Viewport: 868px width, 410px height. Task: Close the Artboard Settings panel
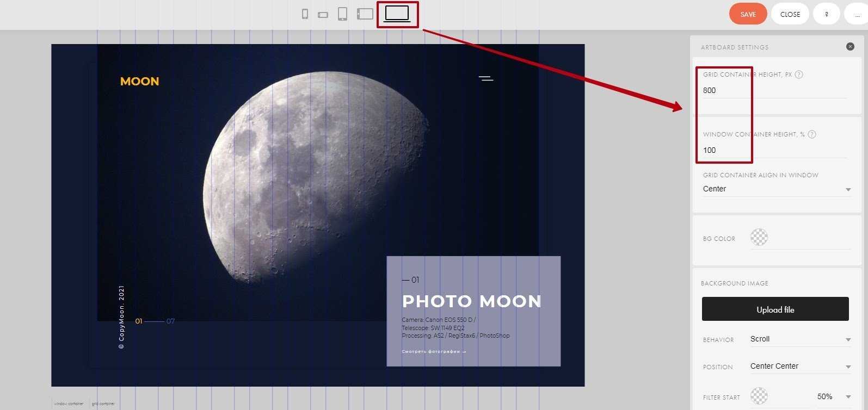click(850, 47)
